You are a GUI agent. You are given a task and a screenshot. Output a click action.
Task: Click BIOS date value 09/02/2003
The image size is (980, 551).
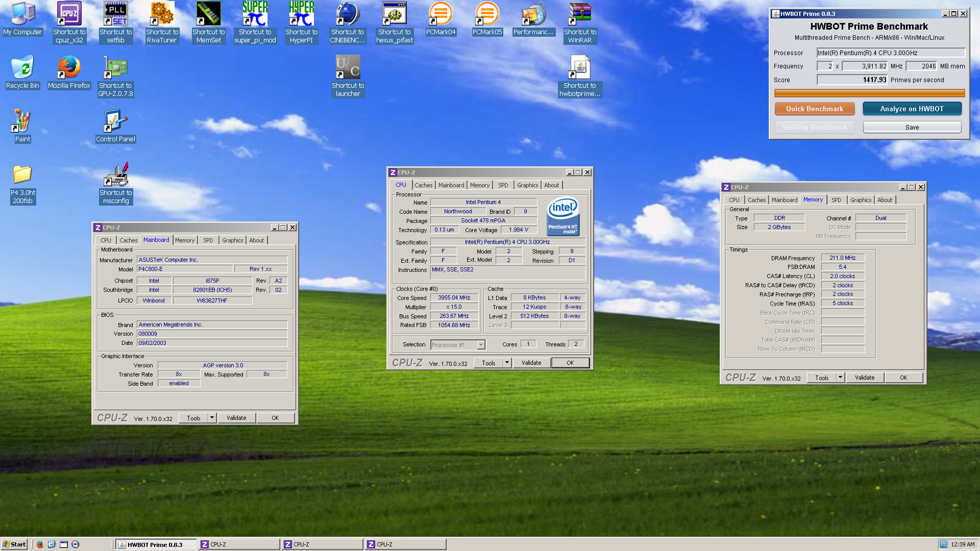point(212,343)
